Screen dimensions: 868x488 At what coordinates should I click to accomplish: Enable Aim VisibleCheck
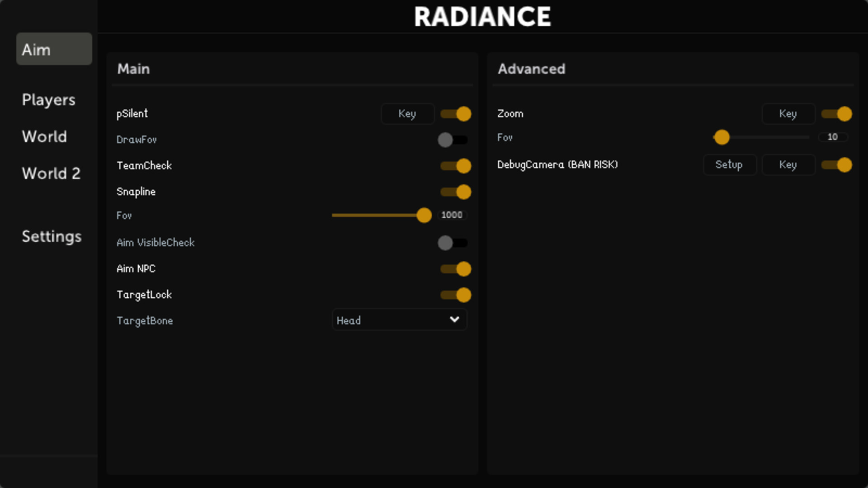[x=452, y=243]
